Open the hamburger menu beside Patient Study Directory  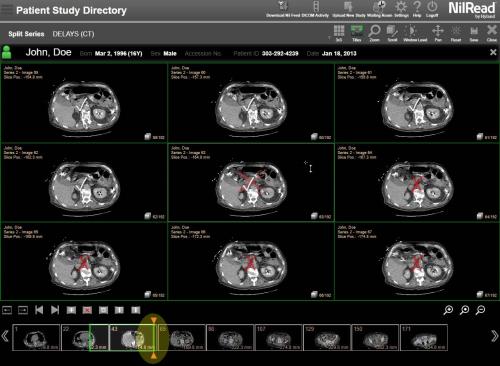[x=7, y=9]
